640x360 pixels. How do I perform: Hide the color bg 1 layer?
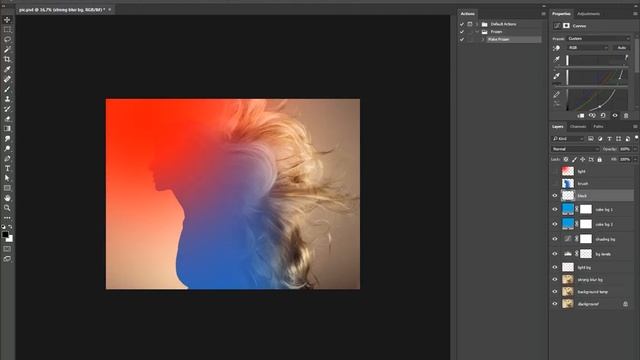[x=555, y=209]
